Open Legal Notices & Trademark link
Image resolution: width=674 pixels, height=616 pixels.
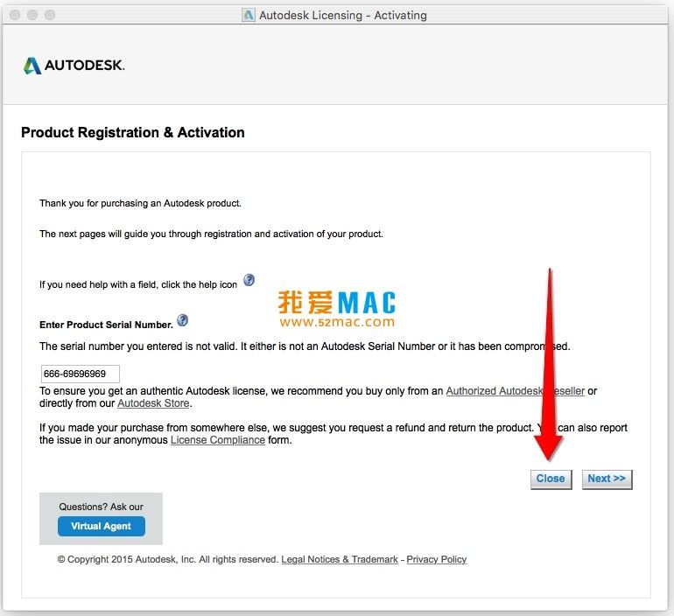point(340,559)
